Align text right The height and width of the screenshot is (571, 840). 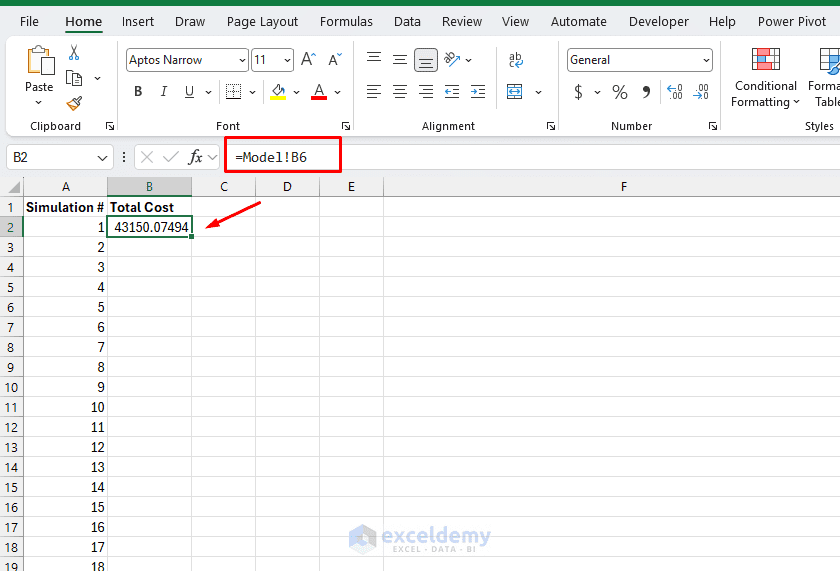click(x=426, y=92)
